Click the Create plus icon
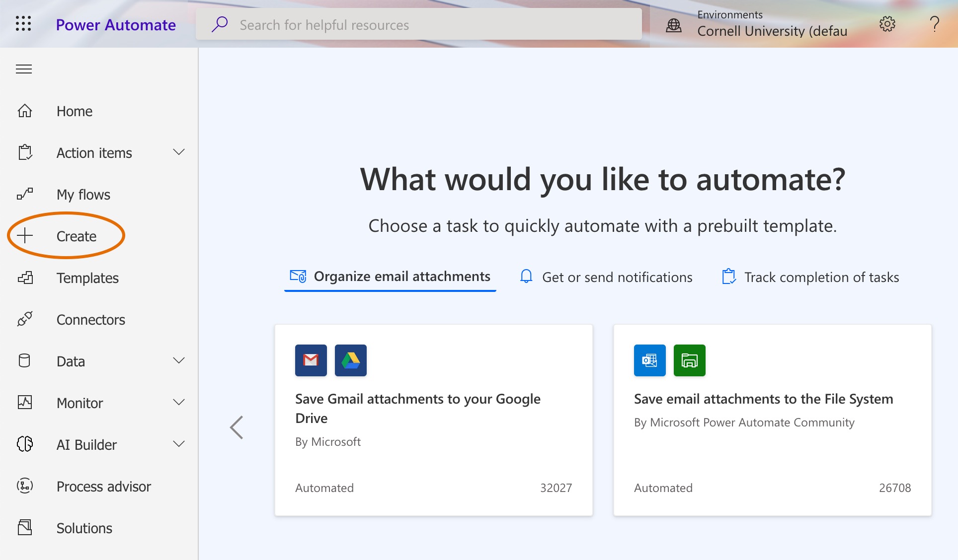The image size is (958, 560). tap(25, 235)
